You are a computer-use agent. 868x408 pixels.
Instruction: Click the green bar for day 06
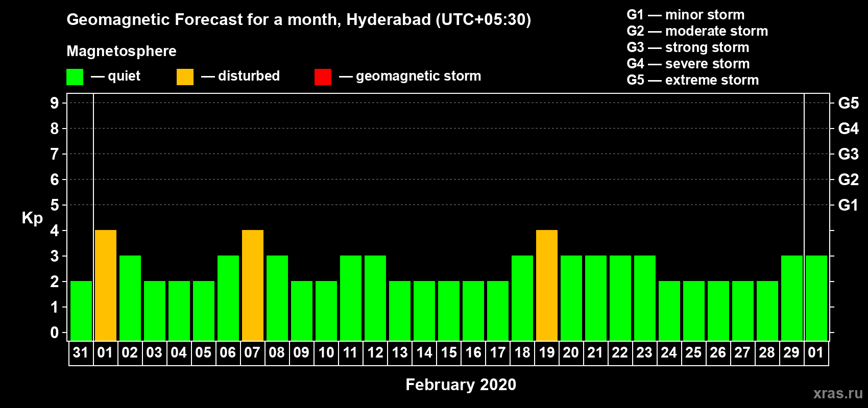tap(228, 298)
